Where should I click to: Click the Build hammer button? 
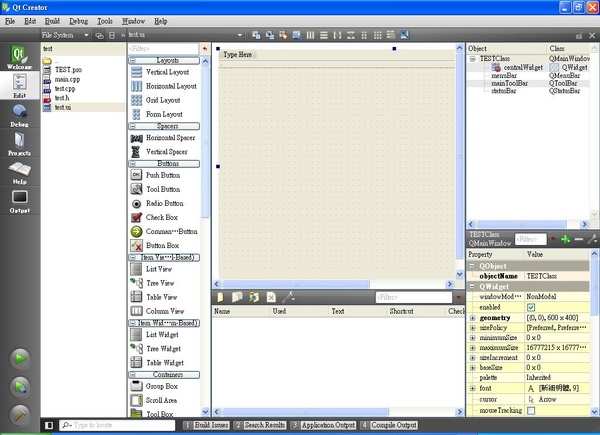20,415
